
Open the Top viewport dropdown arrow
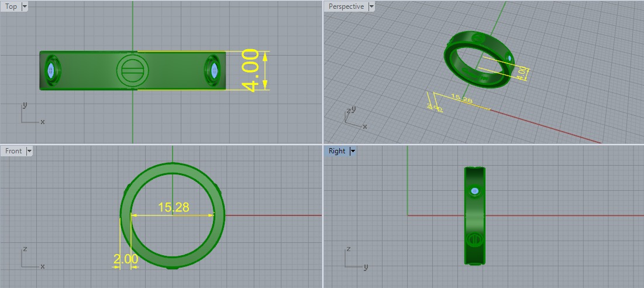[x=25, y=6]
